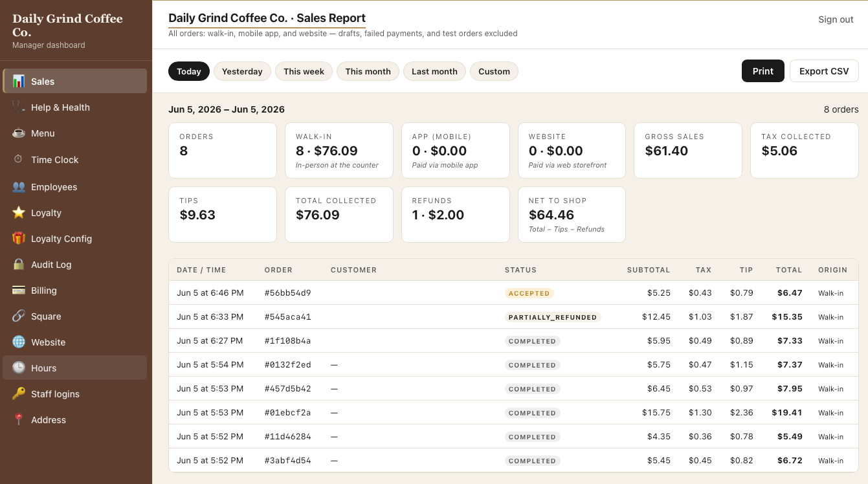Click the Total Collected $76.09 card

coord(339,214)
